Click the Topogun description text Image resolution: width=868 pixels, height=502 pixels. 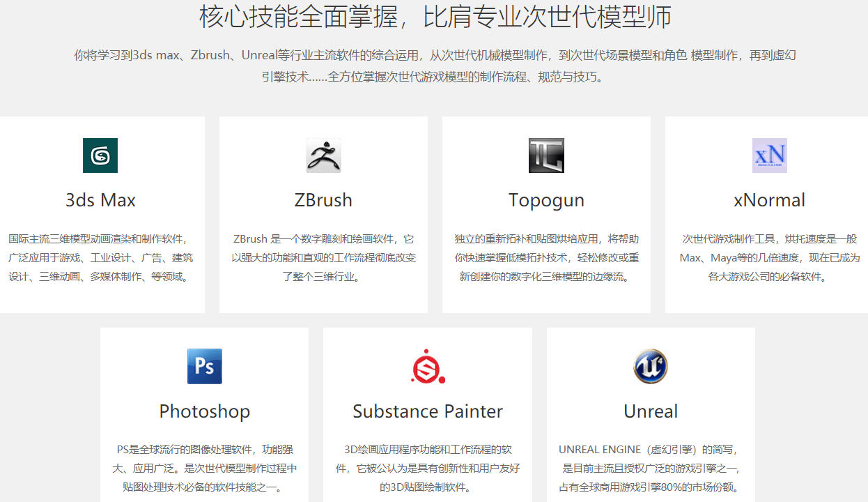click(546, 258)
